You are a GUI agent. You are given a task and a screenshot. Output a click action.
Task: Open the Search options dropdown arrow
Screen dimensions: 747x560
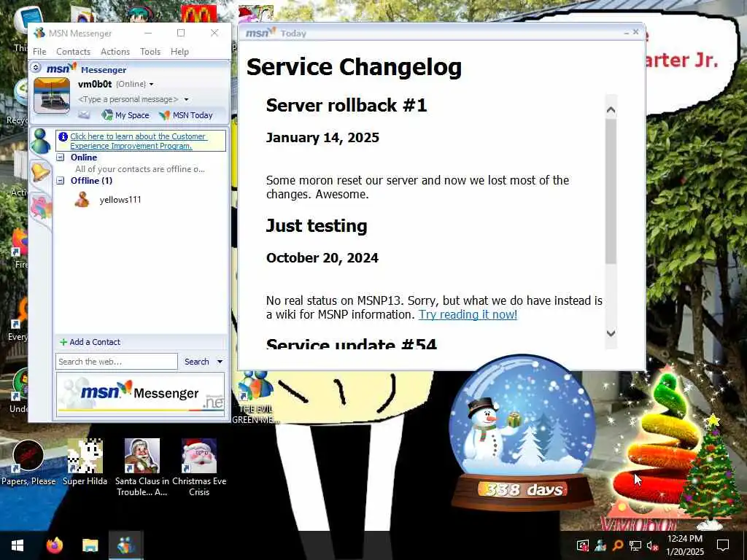220,362
